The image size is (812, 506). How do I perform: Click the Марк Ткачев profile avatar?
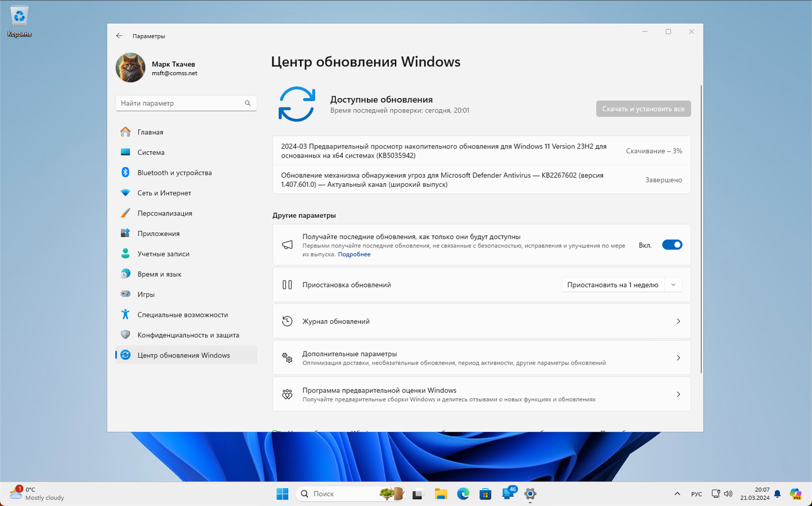coord(130,68)
